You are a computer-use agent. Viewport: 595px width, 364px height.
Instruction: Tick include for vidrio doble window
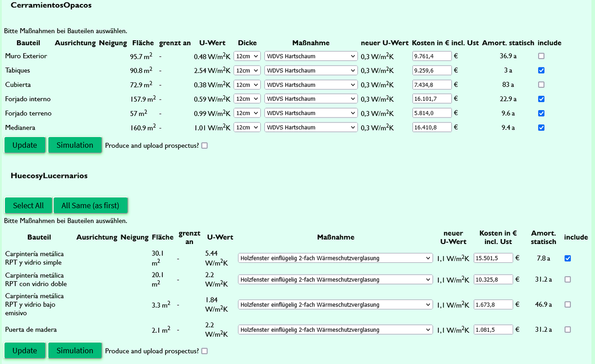tap(568, 279)
